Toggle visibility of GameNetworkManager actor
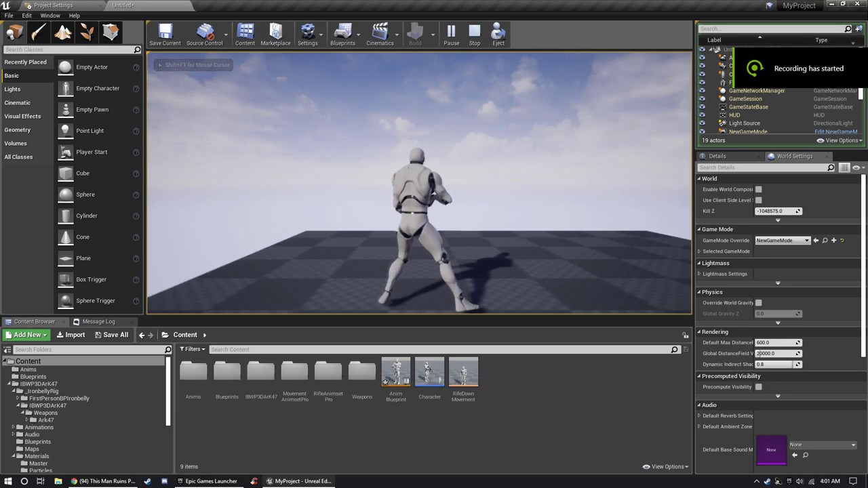 click(x=702, y=91)
